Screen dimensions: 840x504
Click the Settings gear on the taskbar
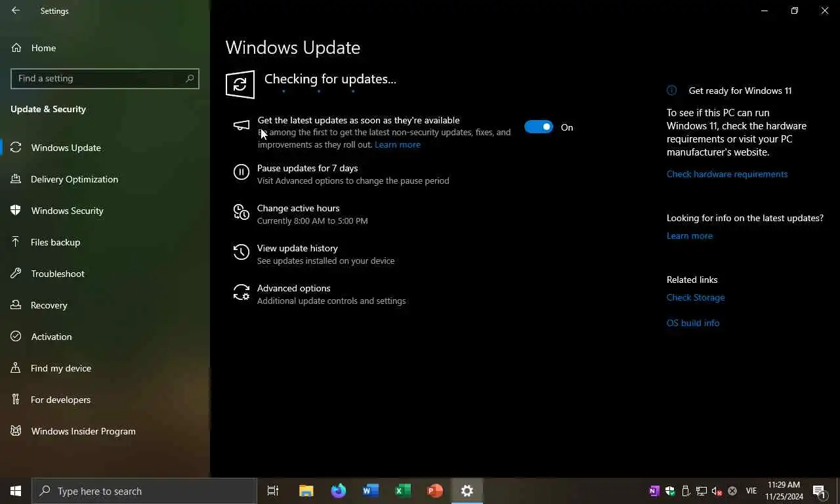coord(467,491)
